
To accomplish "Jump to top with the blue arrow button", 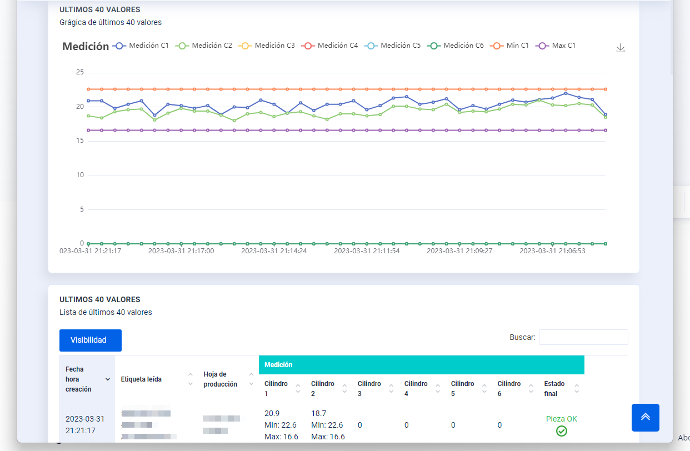I will 645,417.
